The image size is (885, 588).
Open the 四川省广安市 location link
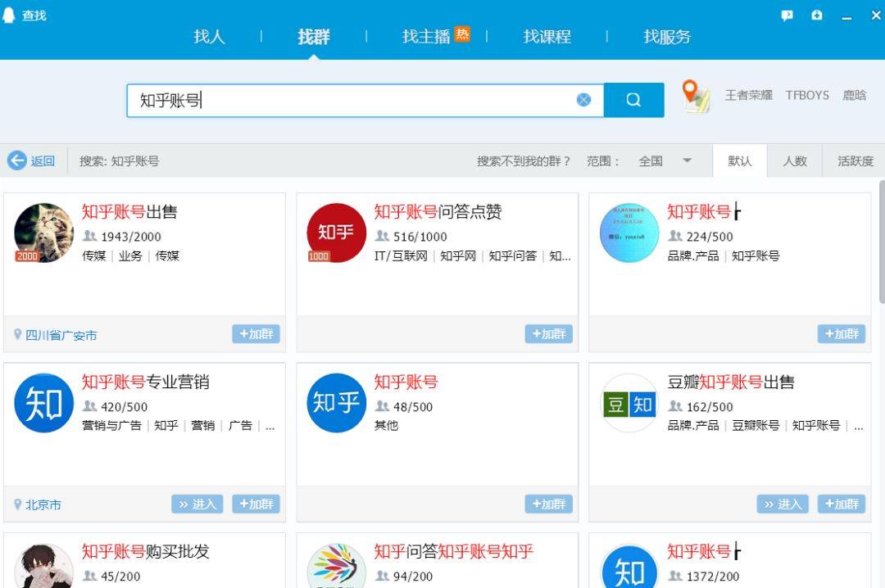click(61, 335)
